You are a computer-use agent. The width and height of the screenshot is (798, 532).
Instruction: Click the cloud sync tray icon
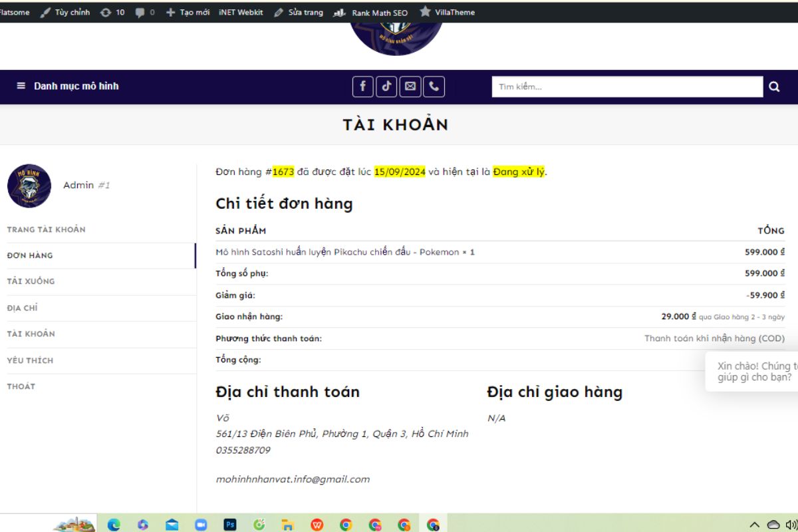point(773,525)
